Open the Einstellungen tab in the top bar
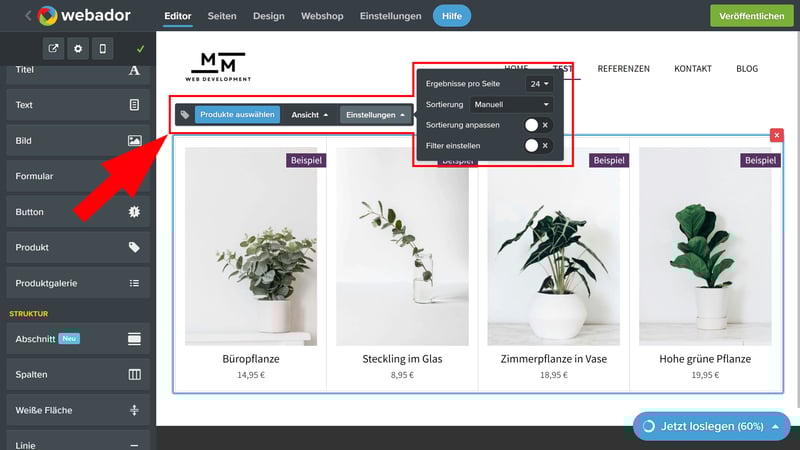 pos(390,16)
